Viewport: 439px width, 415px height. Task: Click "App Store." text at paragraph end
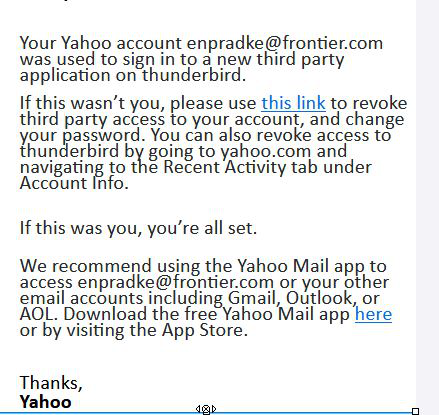[x=205, y=330]
